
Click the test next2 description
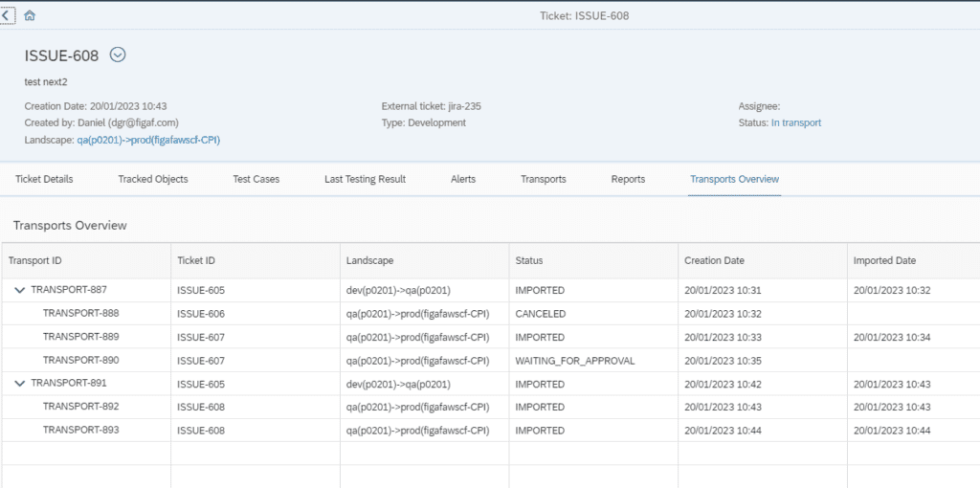click(x=46, y=82)
